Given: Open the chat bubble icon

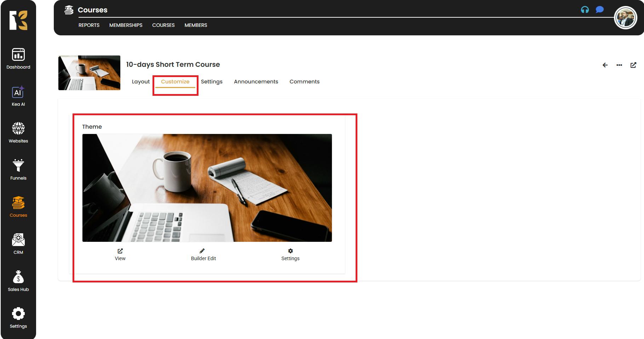Looking at the screenshot, I should [599, 10].
